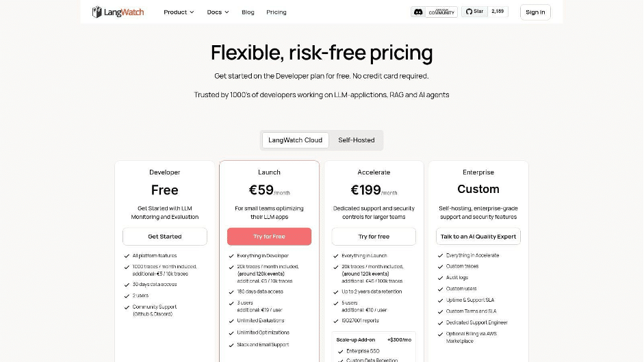Click Talk to an AI Quality Expert
Viewport: 644px width, 362px height.
point(478,237)
